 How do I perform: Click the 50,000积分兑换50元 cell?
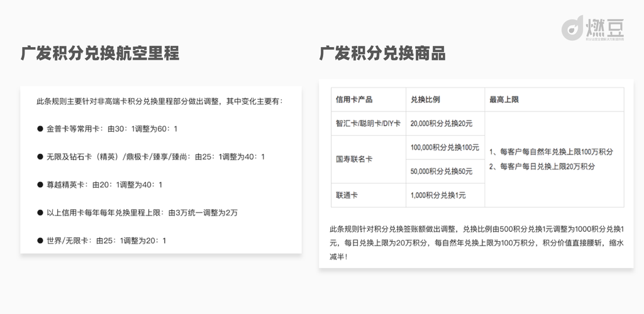pos(441,171)
